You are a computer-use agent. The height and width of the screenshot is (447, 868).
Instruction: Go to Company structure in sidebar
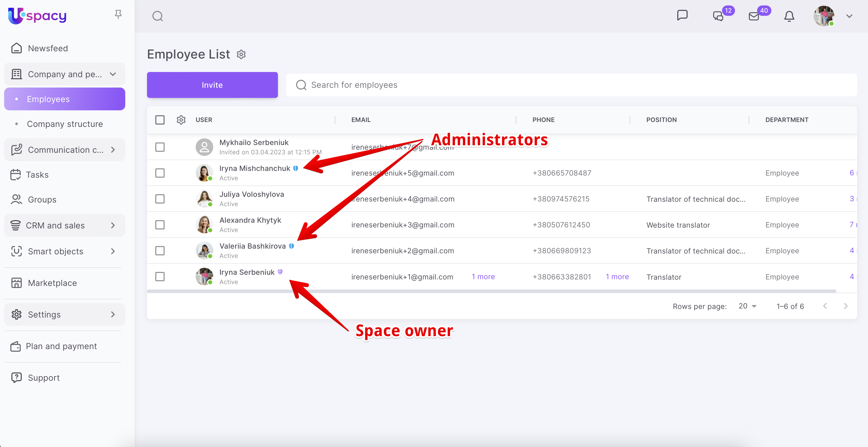point(65,124)
